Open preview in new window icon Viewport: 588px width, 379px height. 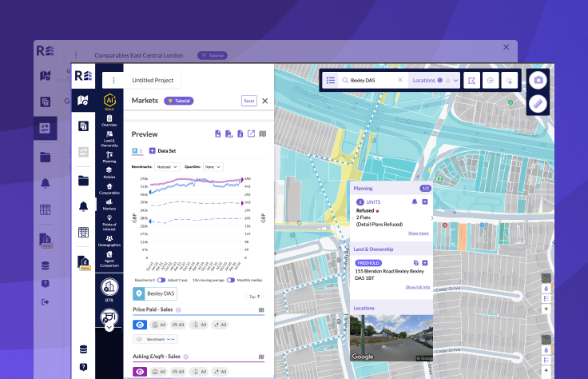tap(251, 134)
